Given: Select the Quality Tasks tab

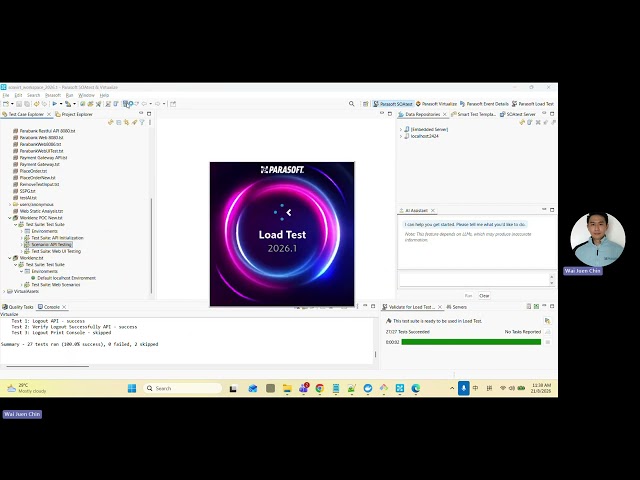Looking at the screenshot, I should point(18,307).
